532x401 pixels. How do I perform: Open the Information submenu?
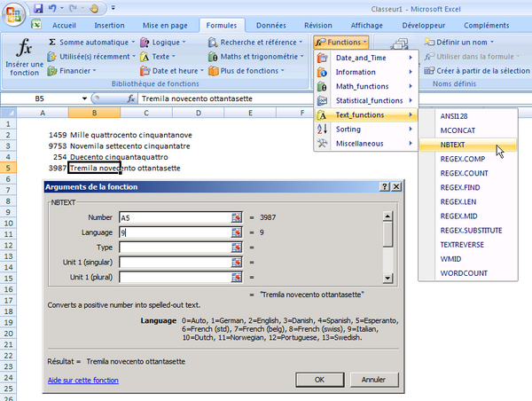point(365,72)
